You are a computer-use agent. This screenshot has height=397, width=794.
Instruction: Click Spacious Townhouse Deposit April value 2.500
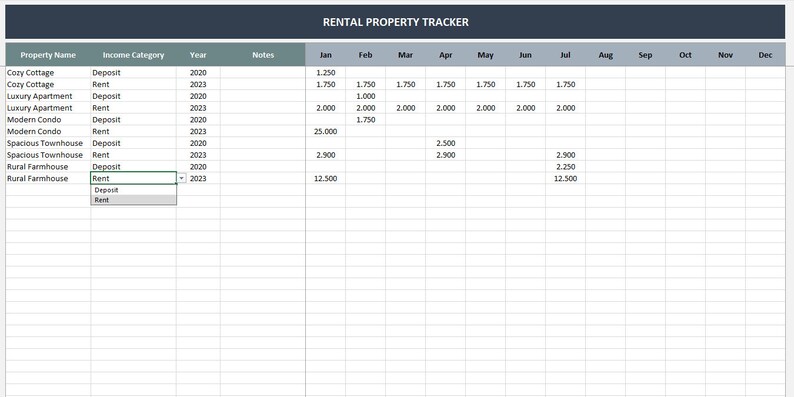446,143
